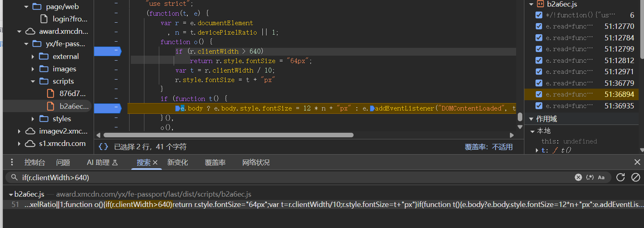Open the drawer three-dot menu
Image resolution: width=644 pixels, height=228 pixels.
12,162
